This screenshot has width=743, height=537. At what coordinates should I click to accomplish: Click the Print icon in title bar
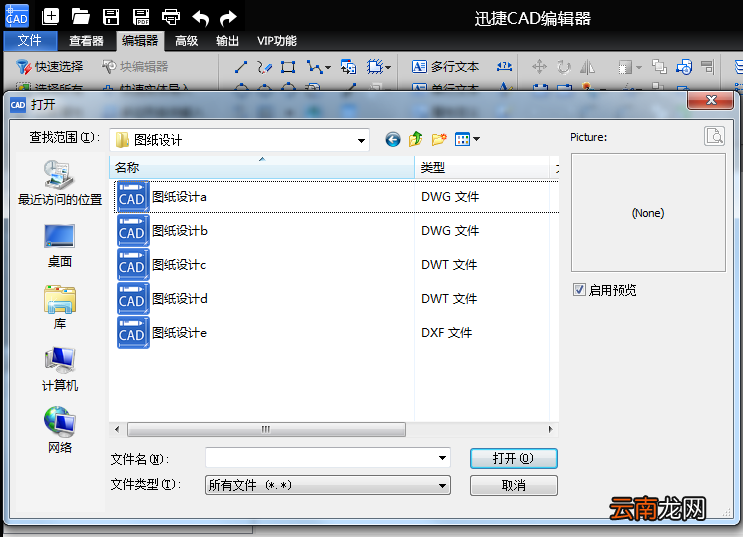(171, 17)
